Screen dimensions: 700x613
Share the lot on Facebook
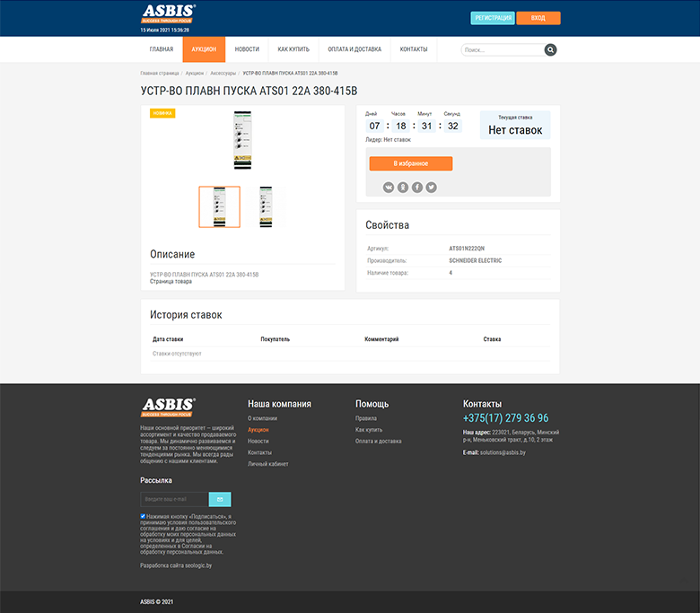(417, 187)
